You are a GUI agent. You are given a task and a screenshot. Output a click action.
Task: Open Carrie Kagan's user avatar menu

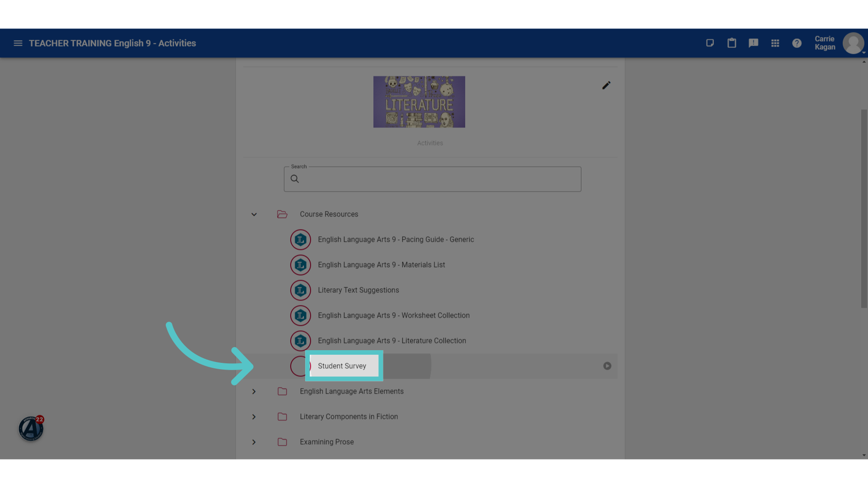pos(853,43)
